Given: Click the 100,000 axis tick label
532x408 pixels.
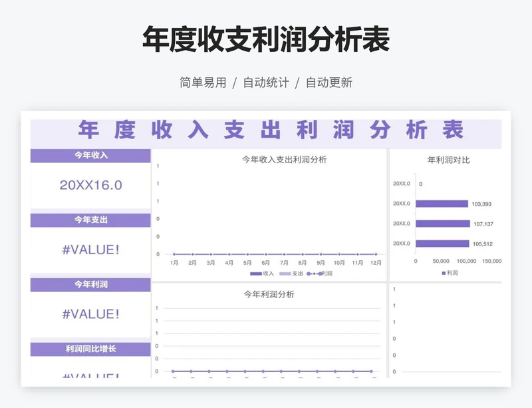Looking at the screenshot, I should [466, 261].
